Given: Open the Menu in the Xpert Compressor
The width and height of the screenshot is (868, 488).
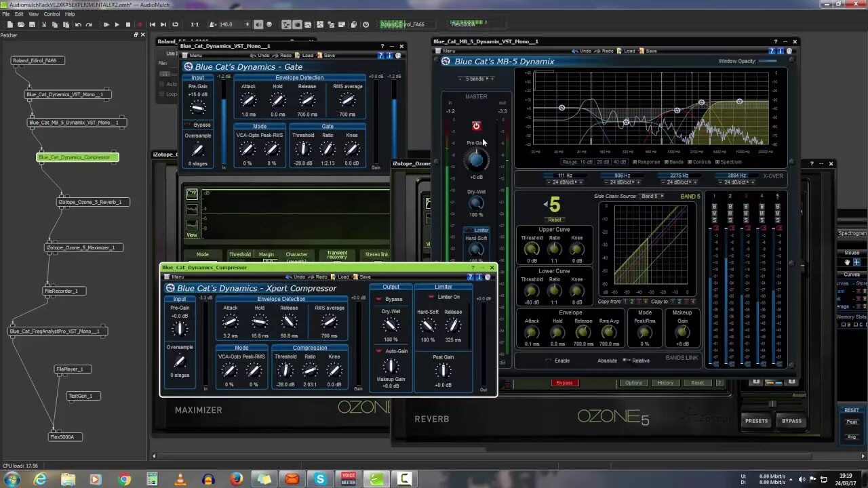Looking at the screenshot, I should coord(174,277).
